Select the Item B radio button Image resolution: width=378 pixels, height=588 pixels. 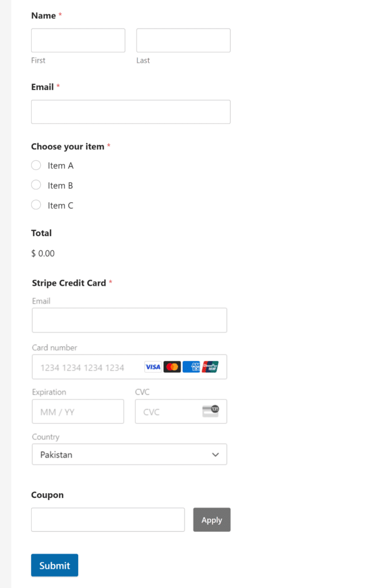[x=36, y=185]
